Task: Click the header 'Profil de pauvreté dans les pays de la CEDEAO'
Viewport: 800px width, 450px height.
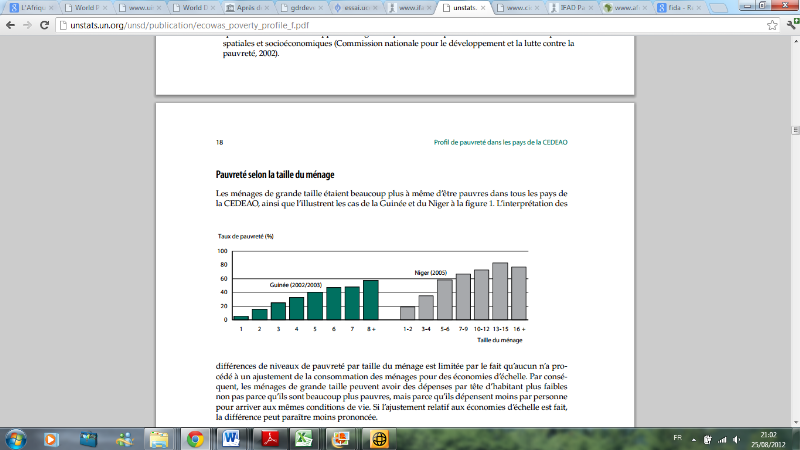Action: pos(501,142)
